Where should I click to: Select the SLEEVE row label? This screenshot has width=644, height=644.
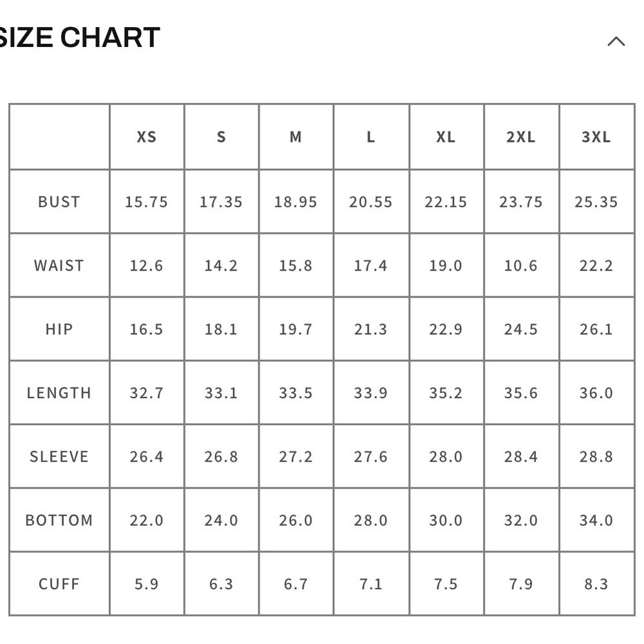pos(59,457)
